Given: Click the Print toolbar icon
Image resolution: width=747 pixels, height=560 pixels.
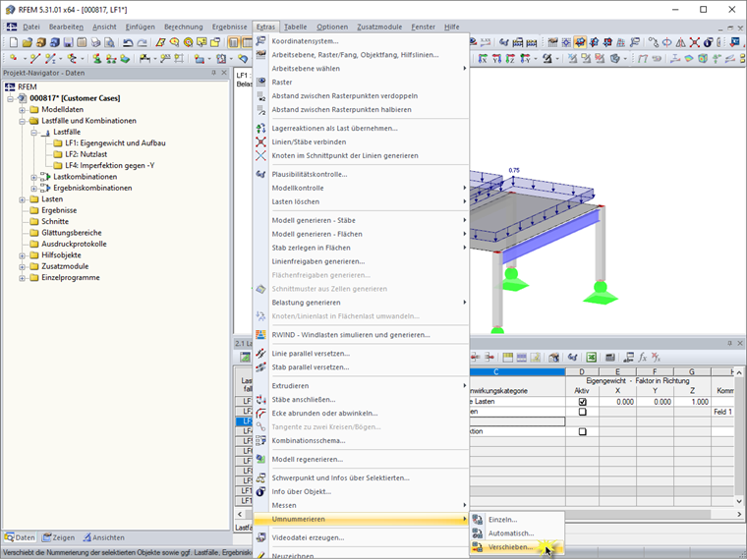Looking at the screenshot, I should tap(95, 43).
